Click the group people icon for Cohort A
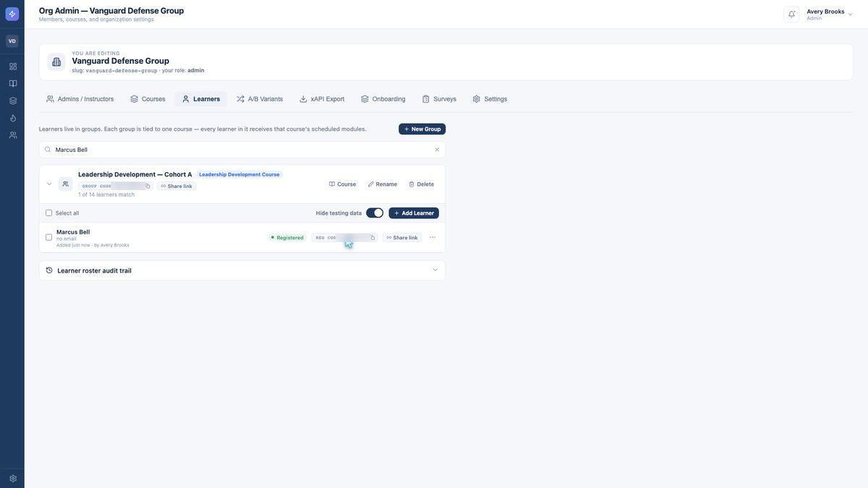The width and height of the screenshot is (868, 488). 65,184
